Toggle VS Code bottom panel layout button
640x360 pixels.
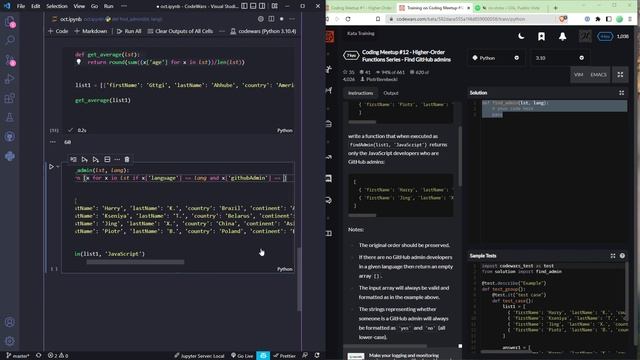coord(253,6)
